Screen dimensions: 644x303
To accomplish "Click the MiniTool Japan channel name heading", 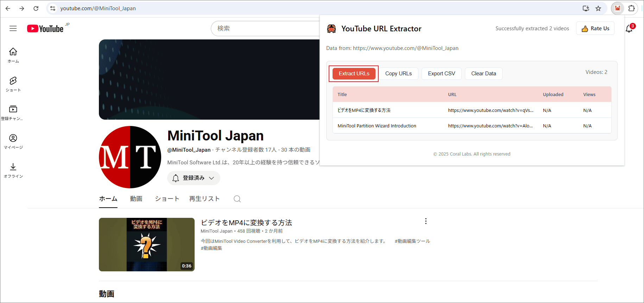I will click(215, 136).
